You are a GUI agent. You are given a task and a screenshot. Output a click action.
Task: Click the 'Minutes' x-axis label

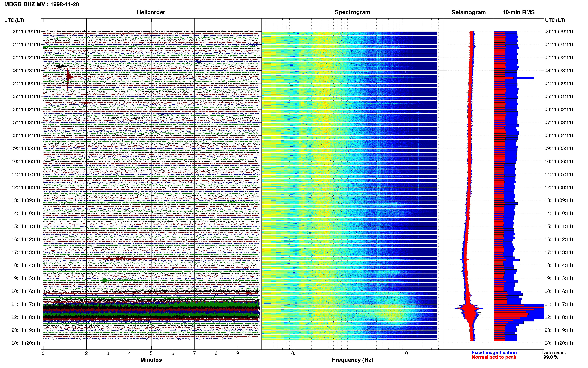pos(151,360)
